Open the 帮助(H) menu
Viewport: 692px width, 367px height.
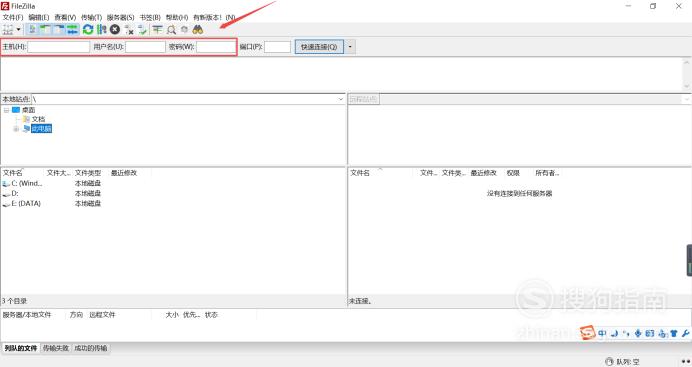[177, 17]
